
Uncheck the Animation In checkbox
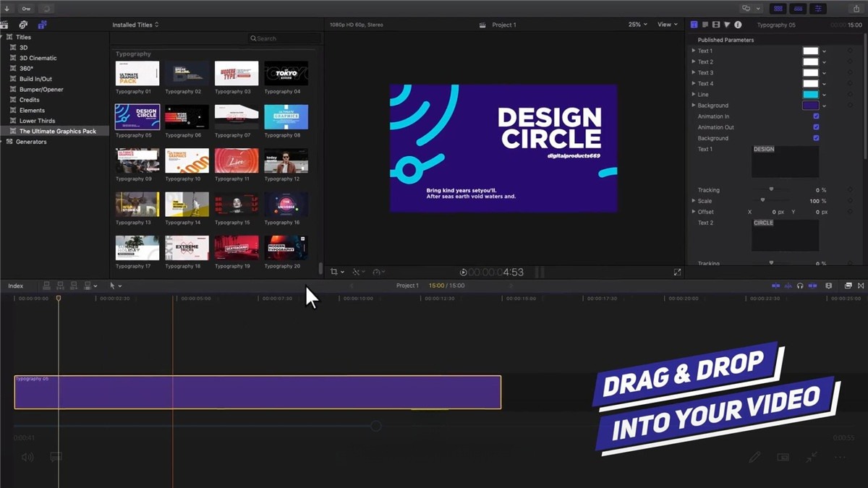(816, 116)
